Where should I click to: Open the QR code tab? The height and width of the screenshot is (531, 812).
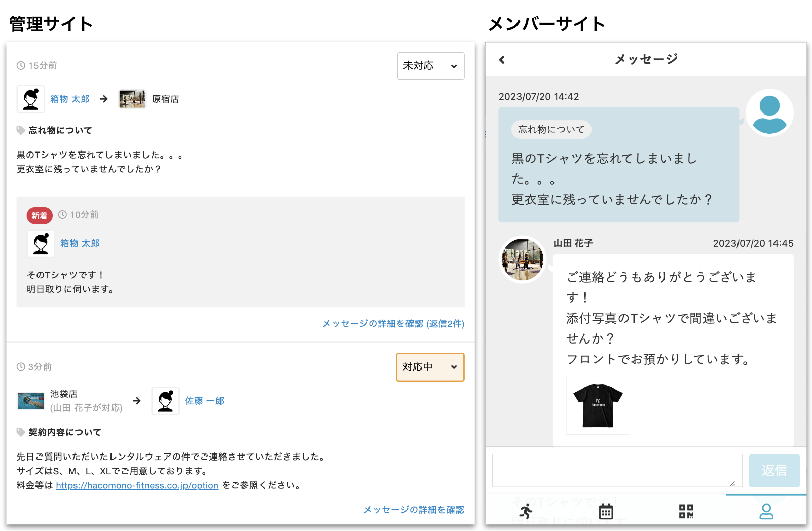(x=686, y=511)
